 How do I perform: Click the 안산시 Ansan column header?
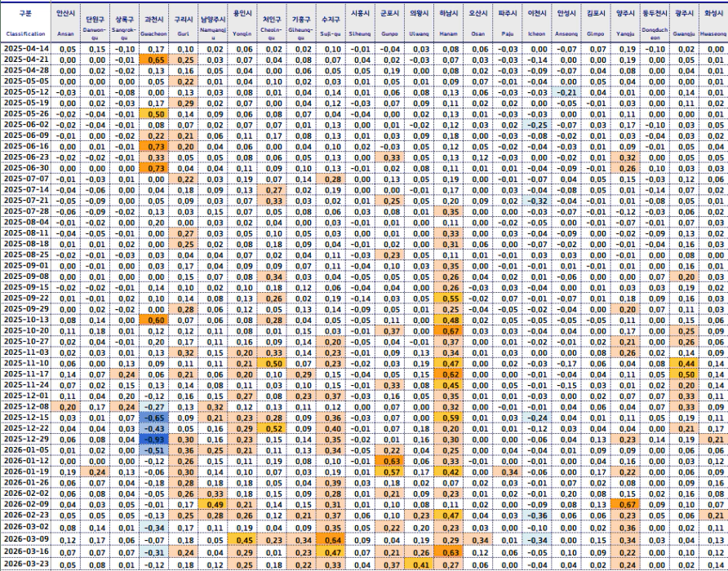[65, 23]
